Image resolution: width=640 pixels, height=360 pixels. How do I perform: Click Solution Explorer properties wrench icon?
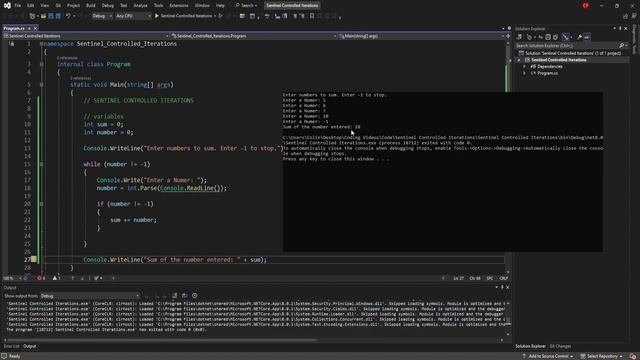(x=579, y=37)
